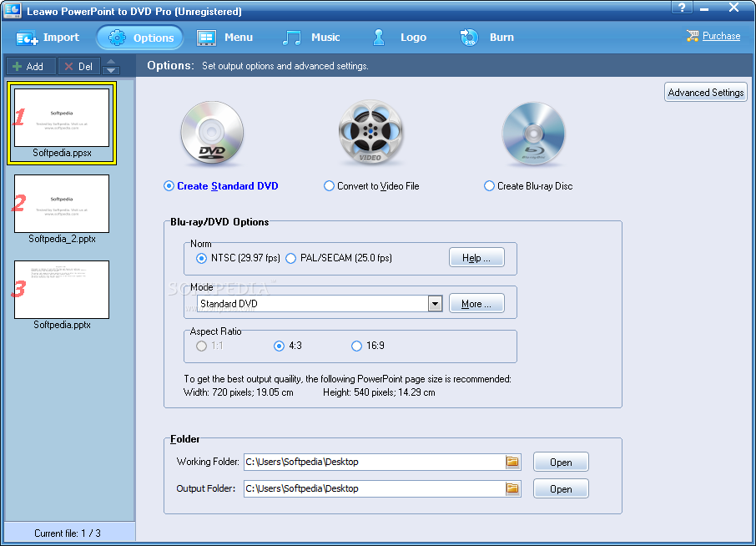The image size is (756, 546).
Task: Open Advanced Settings
Action: (x=705, y=92)
